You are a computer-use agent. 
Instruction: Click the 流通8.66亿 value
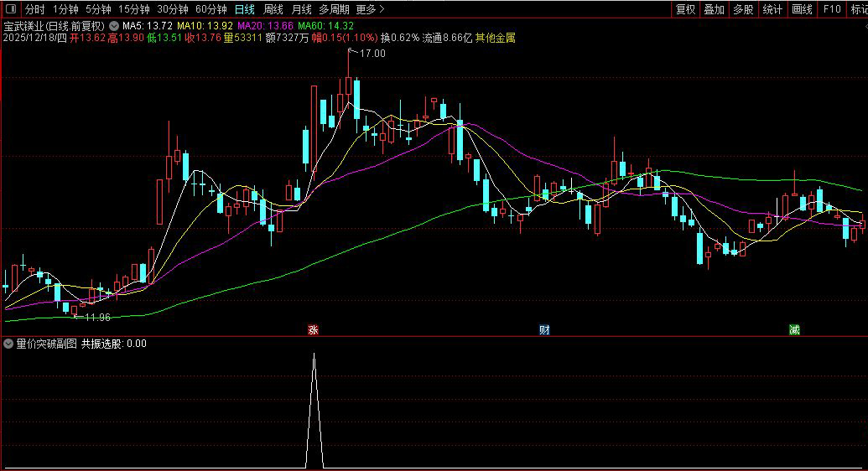[x=447, y=39]
